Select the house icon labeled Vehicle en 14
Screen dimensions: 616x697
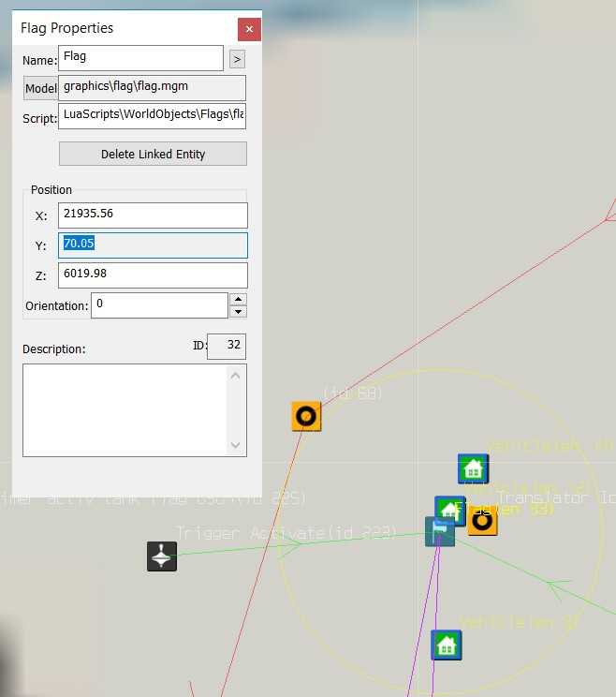473,468
